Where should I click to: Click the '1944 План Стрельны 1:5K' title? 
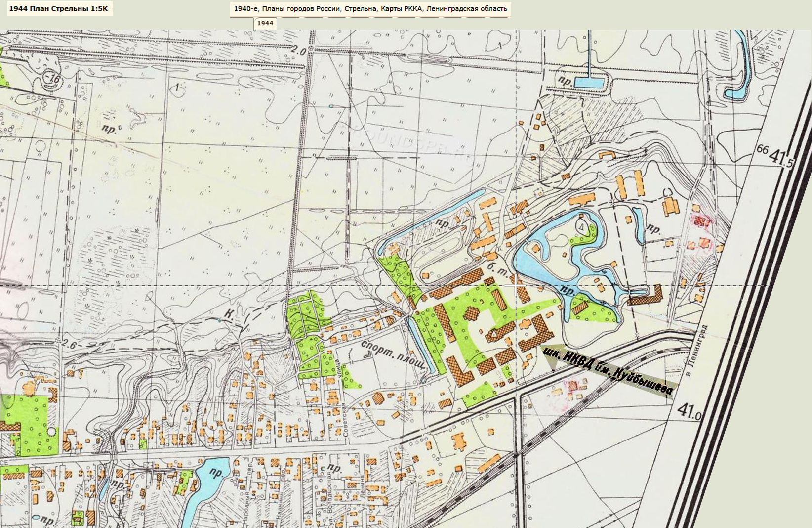tap(58, 9)
